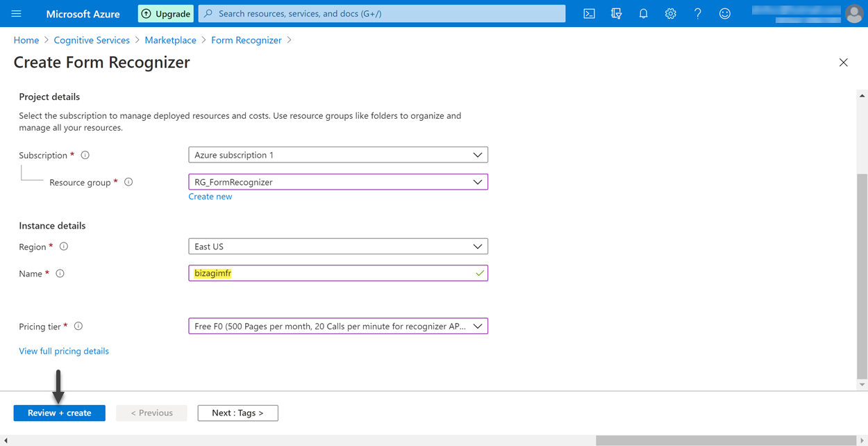Go to Marketplace breadcrumb
The width and height of the screenshot is (868, 446).
(170, 40)
